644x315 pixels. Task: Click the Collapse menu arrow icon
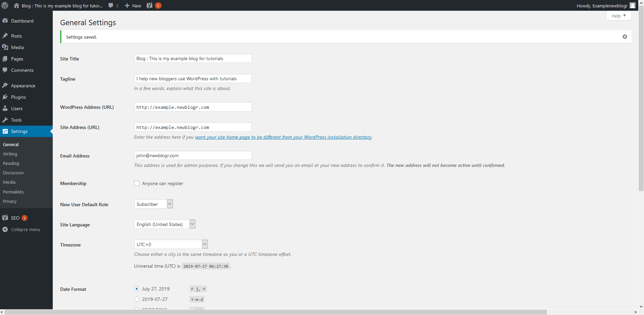click(x=5, y=229)
